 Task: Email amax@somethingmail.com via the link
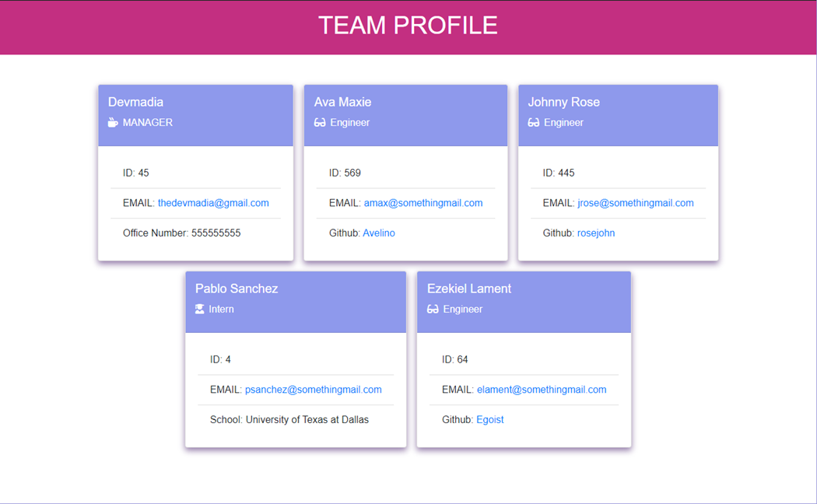(423, 203)
